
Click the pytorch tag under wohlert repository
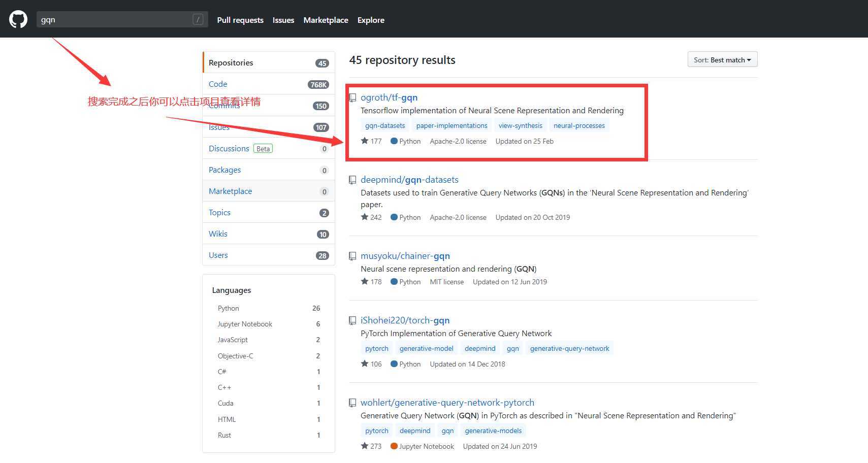pos(376,431)
